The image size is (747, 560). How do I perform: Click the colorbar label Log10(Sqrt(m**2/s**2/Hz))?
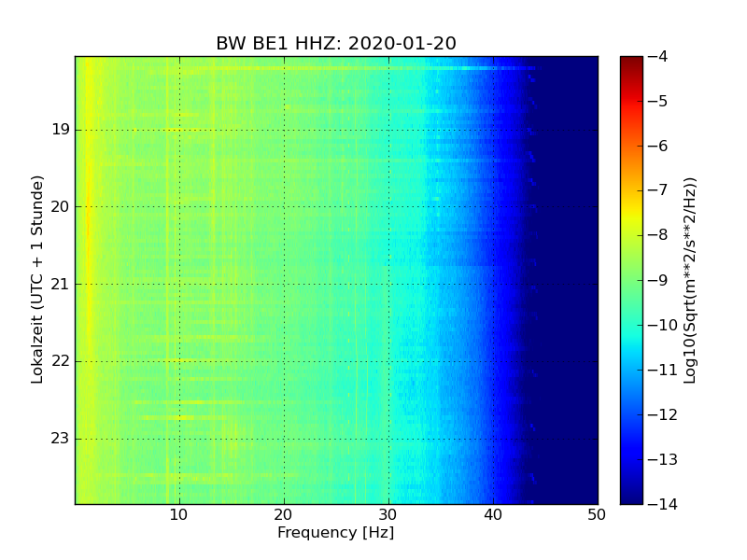[689, 280]
